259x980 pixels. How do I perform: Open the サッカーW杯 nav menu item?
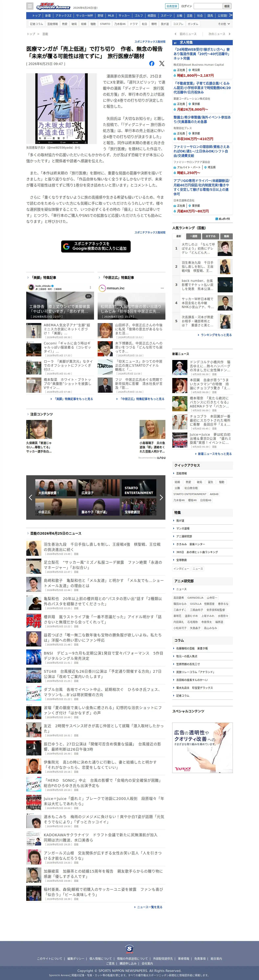(85, 16)
